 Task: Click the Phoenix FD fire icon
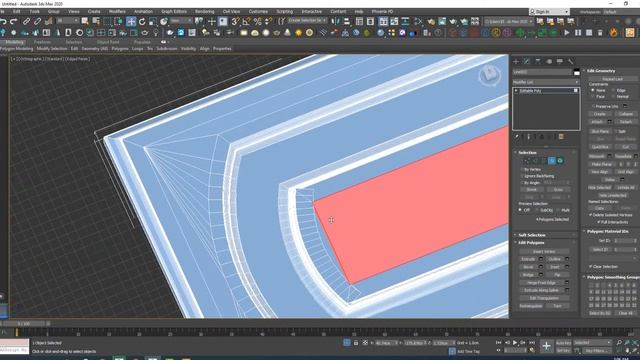click(613, 32)
